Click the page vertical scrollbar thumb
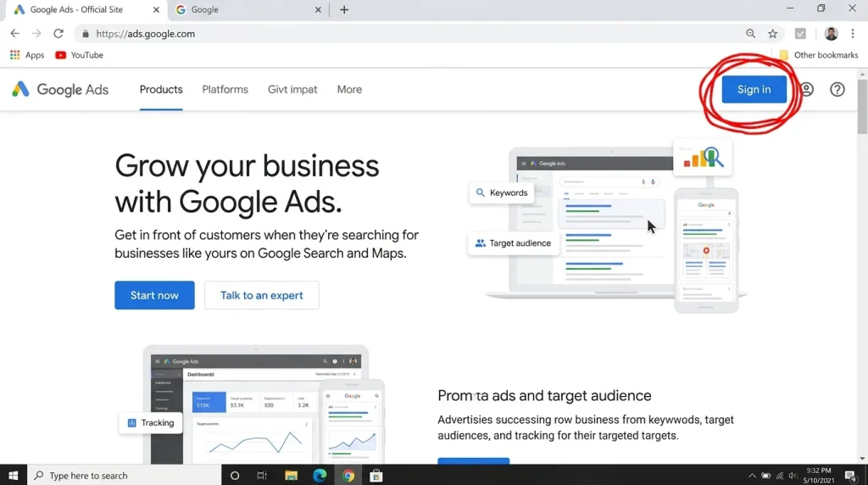This screenshot has height=485, width=868. pos(862,106)
